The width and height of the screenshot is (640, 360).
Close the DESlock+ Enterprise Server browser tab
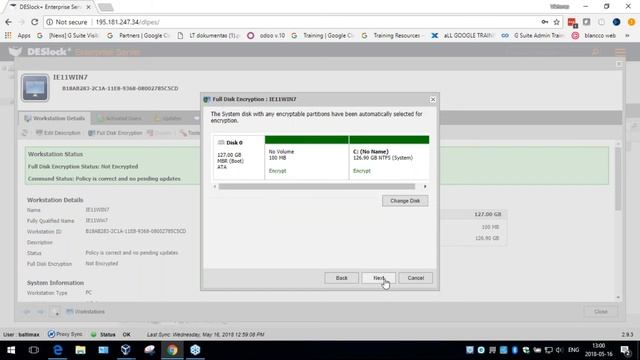pyautogui.click(x=88, y=7)
